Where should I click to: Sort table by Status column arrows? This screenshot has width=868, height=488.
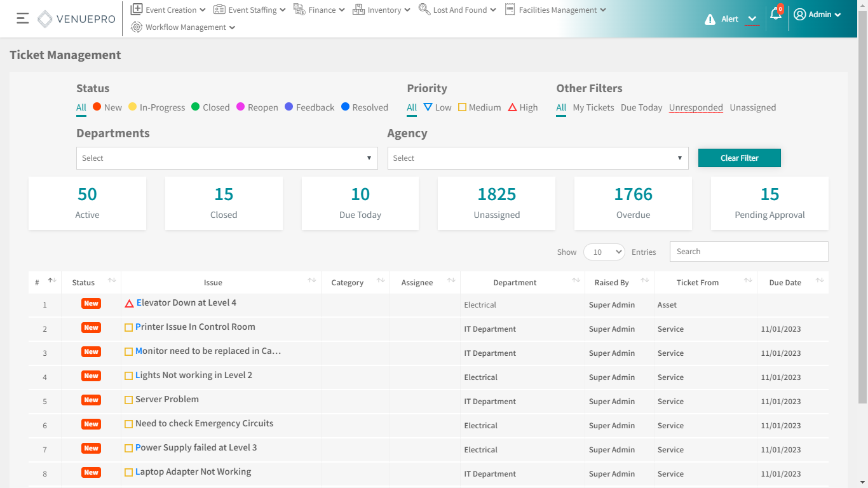click(112, 281)
